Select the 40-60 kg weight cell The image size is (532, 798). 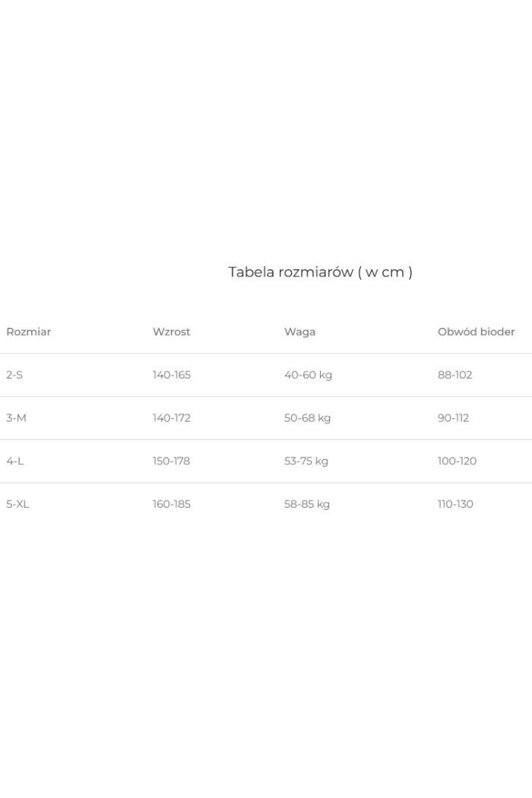[308, 375]
